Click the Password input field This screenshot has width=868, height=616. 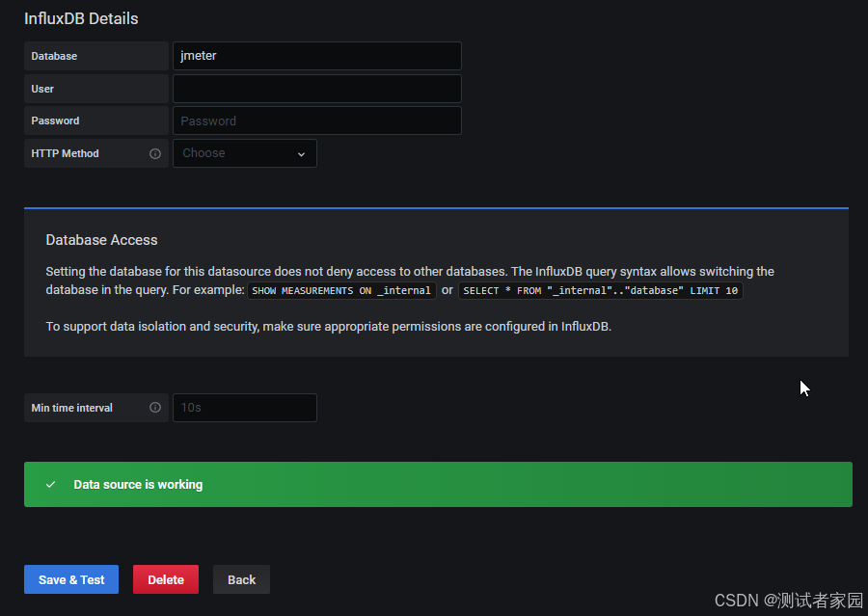tap(317, 121)
